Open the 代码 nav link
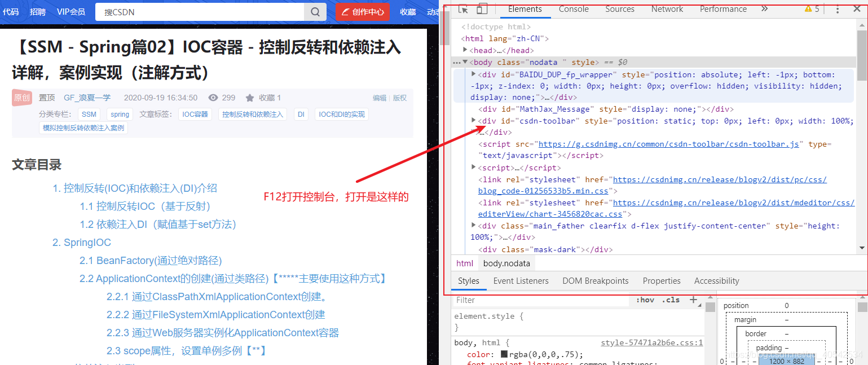Viewport: 868px width, 365px height. point(11,12)
